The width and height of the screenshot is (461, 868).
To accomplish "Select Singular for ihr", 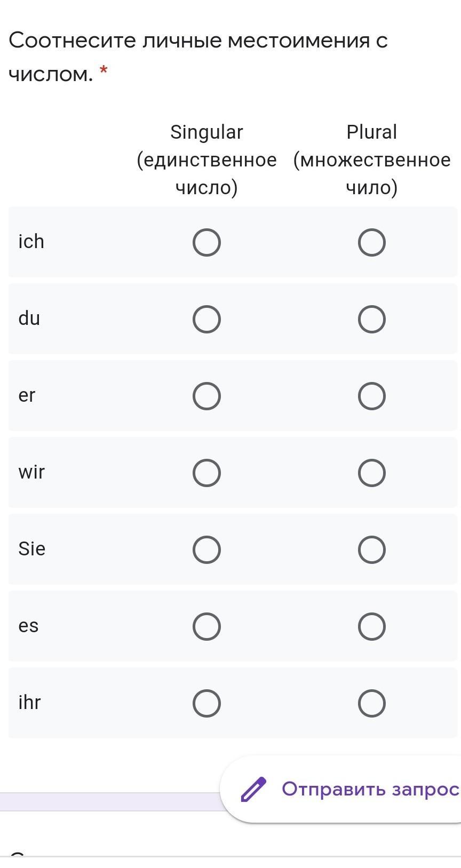I will [x=206, y=703].
